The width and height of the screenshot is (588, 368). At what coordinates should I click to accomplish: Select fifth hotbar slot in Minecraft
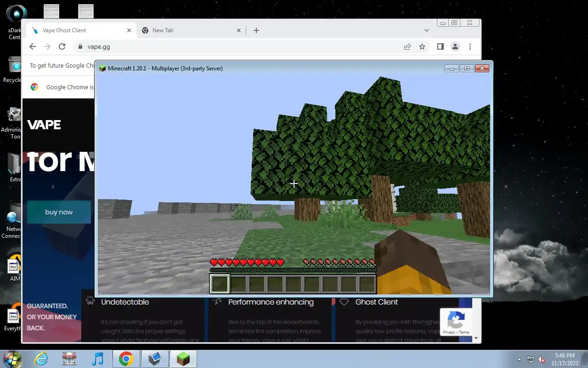click(x=294, y=284)
